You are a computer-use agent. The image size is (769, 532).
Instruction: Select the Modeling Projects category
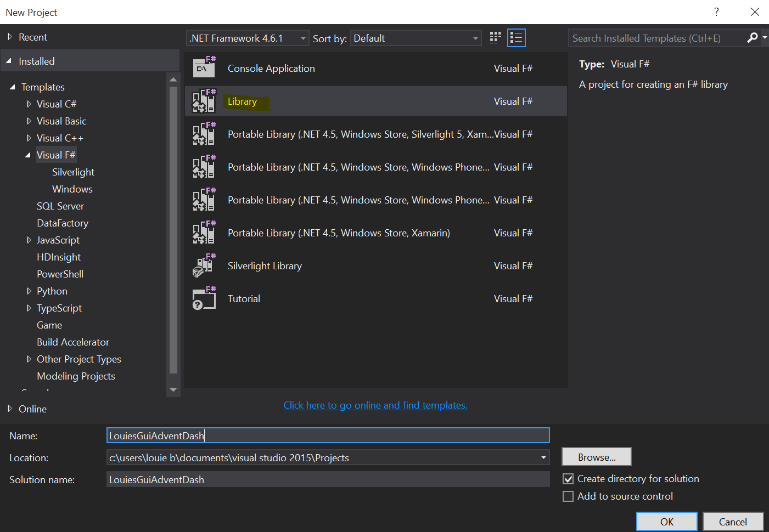(x=76, y=376)
